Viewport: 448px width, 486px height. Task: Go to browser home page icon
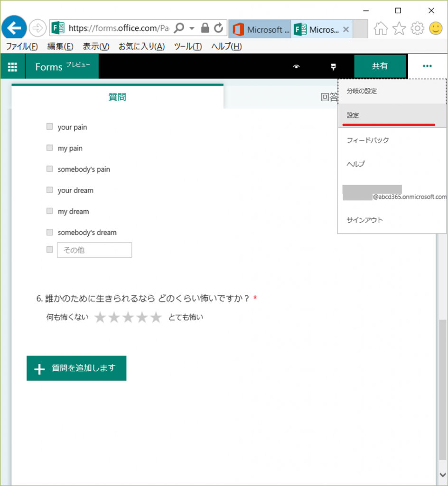(381, 29)
